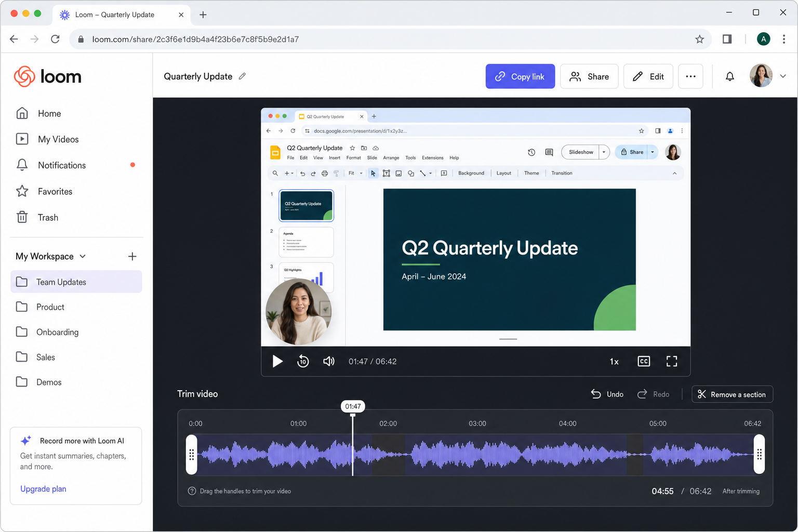
Task: Click the 01:47 playhead marker
Action: [x=353, y=406]
